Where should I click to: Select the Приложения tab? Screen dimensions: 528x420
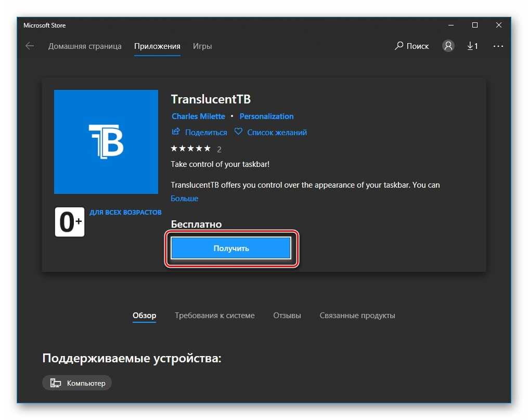157,46
